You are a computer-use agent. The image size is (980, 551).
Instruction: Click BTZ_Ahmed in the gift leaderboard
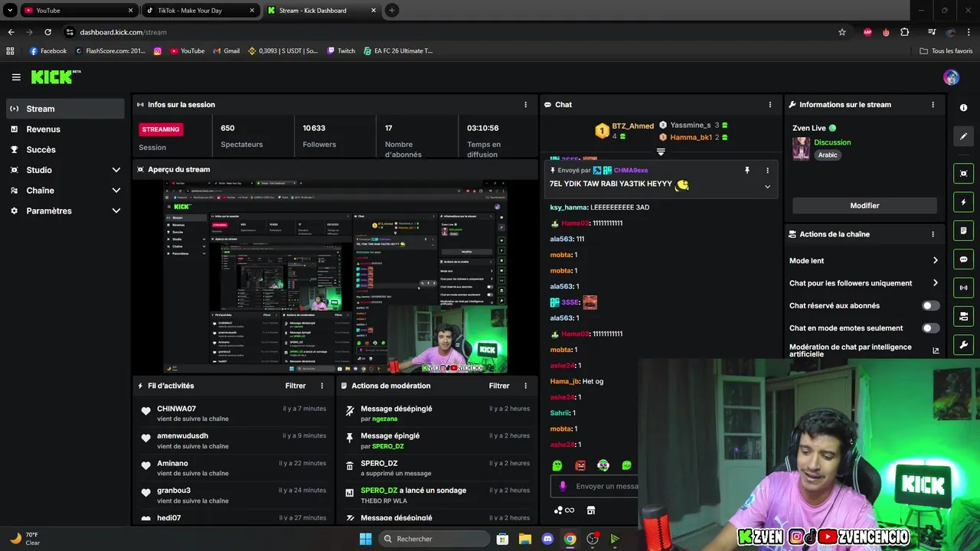(632, 126)
